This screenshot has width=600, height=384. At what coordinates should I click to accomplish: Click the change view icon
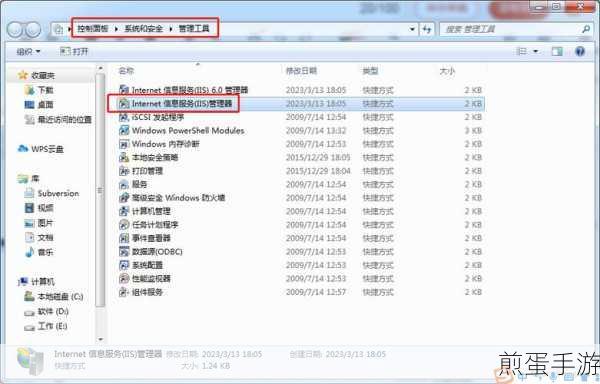pos(522,51)
